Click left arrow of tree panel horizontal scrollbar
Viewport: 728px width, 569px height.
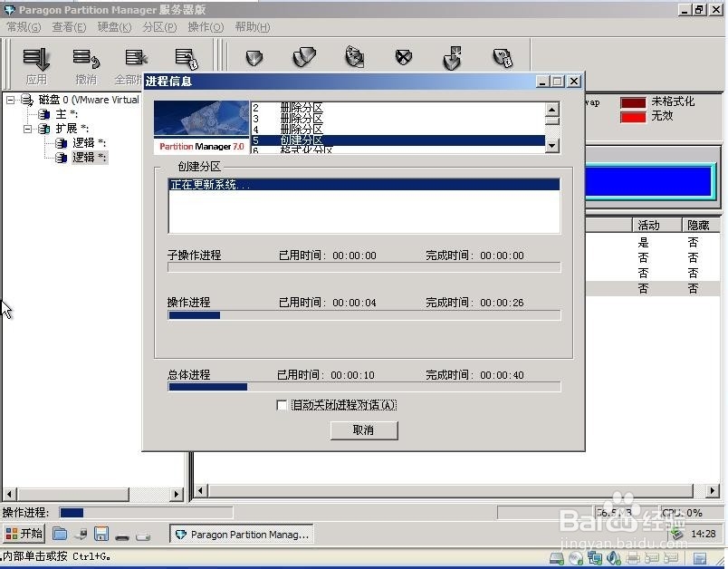pos(10,494)
